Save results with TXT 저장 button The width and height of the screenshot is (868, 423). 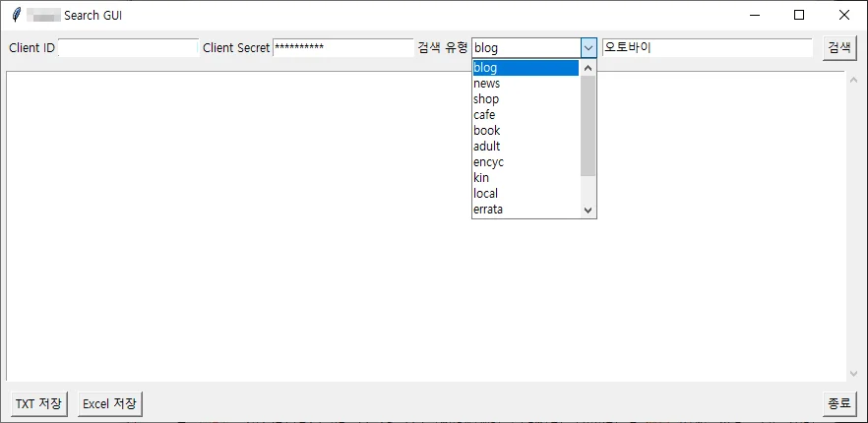click(39, 403)
